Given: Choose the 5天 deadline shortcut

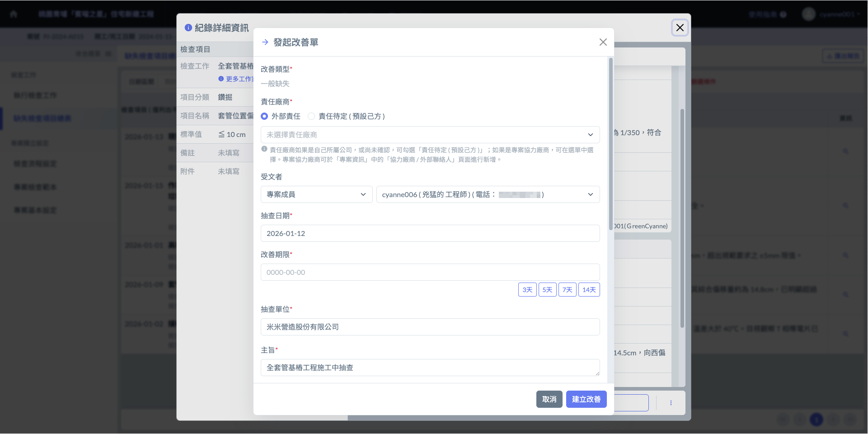Looking at the screenshot, I should pyautogui.click(x=547, y=290).
